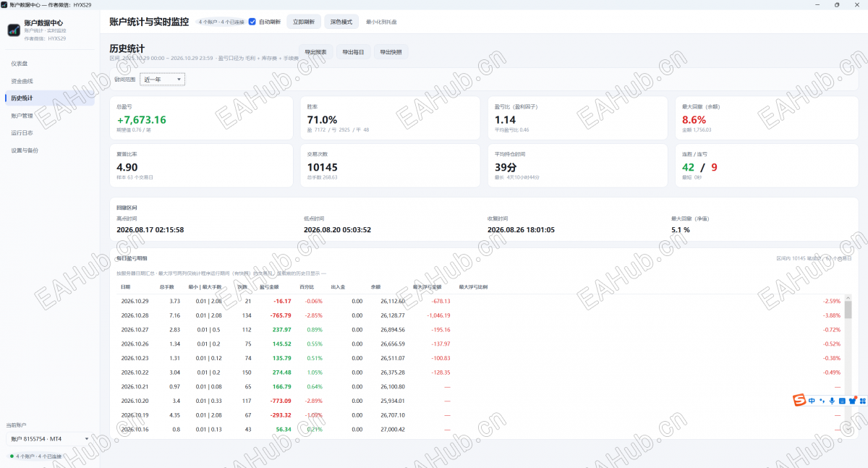Click the 账户数据中心 app logo icon in sidebar
868x468 pixels.
(x=14, y=30)
